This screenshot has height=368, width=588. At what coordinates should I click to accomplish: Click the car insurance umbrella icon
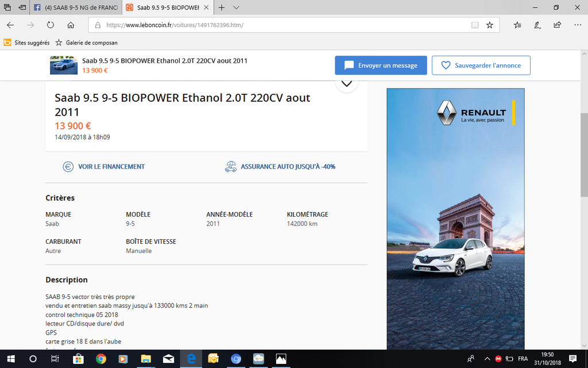[x=231, y=166]
